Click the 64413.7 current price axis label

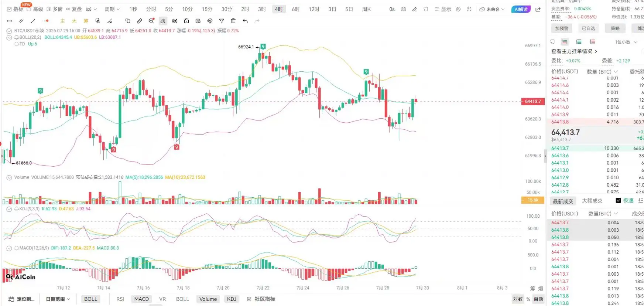coord(533,101)
